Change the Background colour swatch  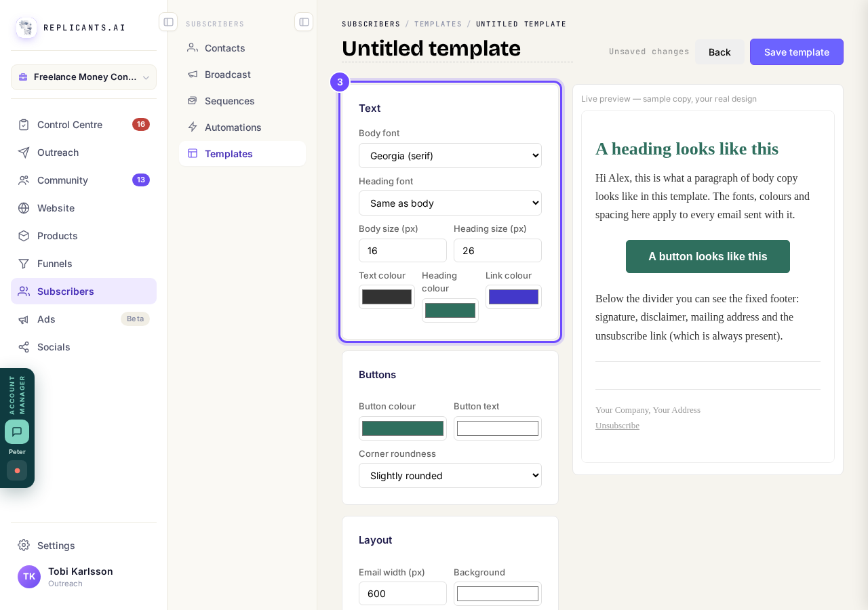click(x=498, y=594)
